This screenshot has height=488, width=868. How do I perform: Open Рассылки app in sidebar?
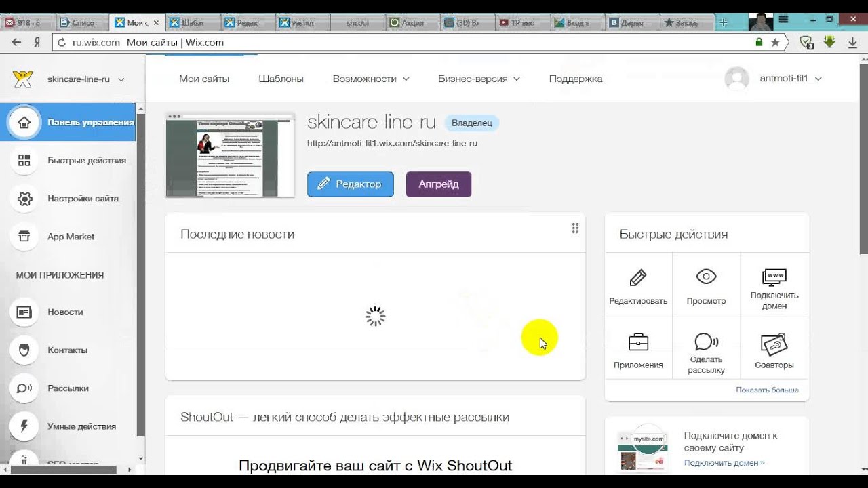(68, 388)
